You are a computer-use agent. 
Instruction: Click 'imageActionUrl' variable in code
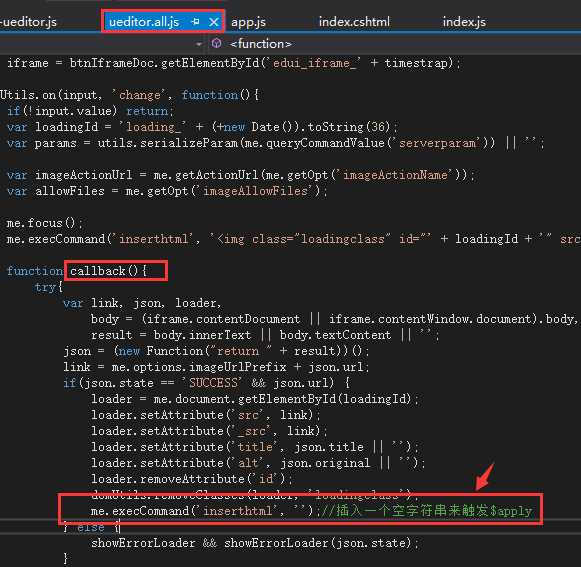[83, 175]
